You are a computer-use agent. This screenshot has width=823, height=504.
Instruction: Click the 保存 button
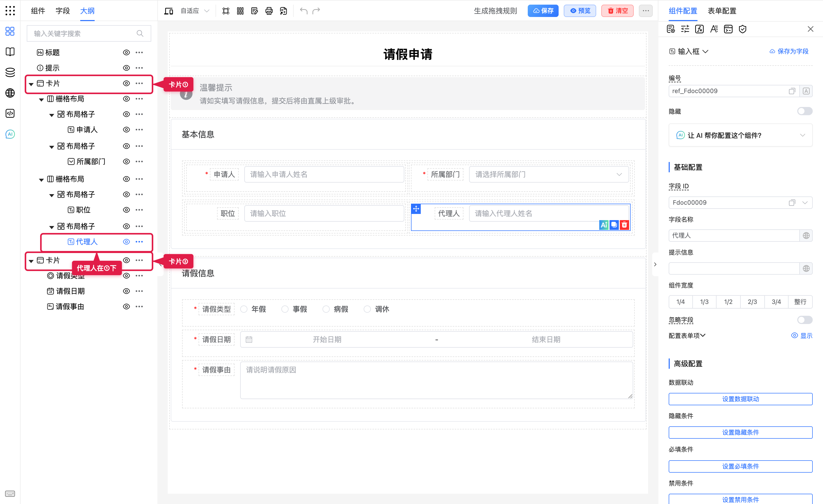tap(543, 11)
